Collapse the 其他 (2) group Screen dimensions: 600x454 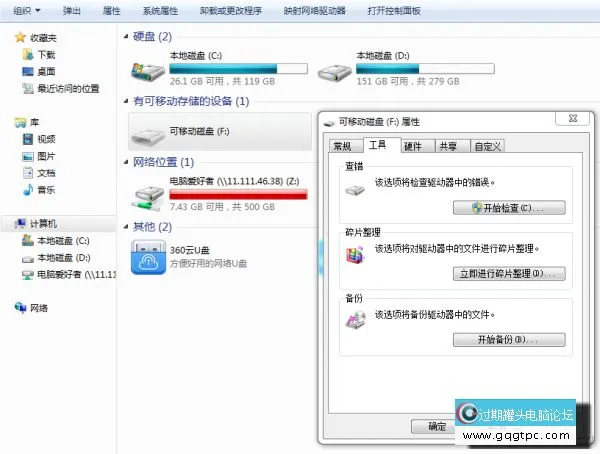(x=126, y=227)
